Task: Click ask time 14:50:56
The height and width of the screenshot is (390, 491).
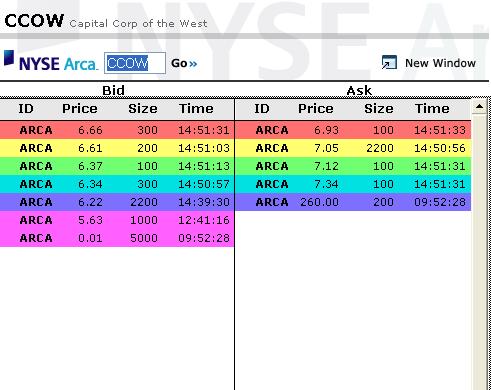Action: pos(440,148)
